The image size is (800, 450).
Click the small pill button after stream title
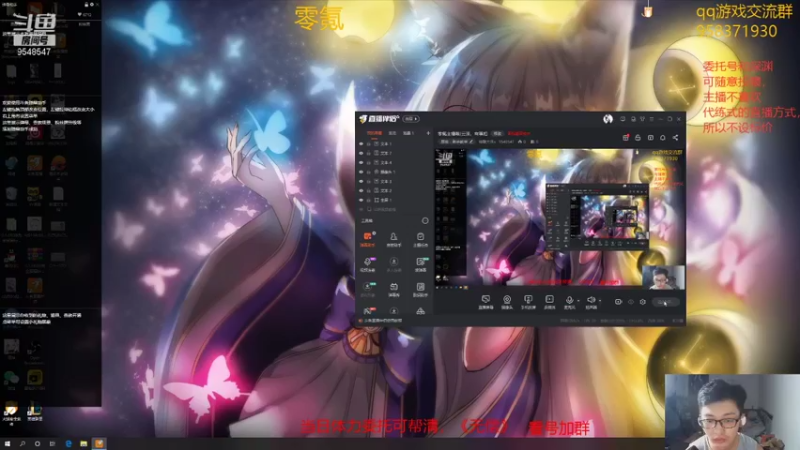(497, 134)
